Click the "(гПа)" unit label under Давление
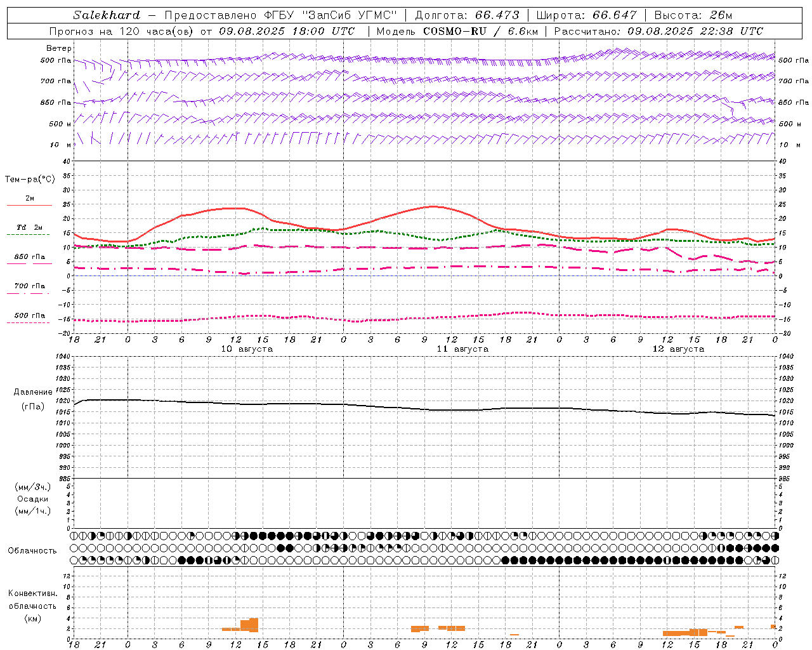This screenshot has width=812, height=650. click(33, 406)
